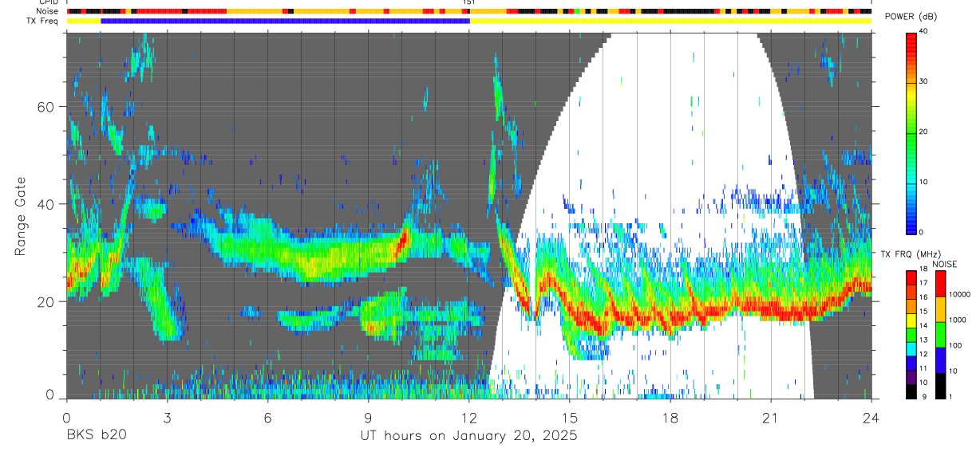Click the 40 tick on the Range Gate axis
This screenshot has width=980, height=452.
(47, 204)
